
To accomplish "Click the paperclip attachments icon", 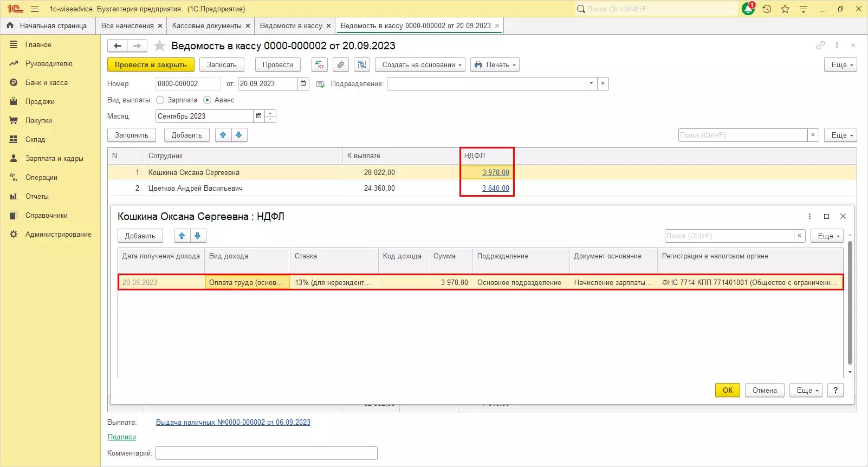I will 340,64.
